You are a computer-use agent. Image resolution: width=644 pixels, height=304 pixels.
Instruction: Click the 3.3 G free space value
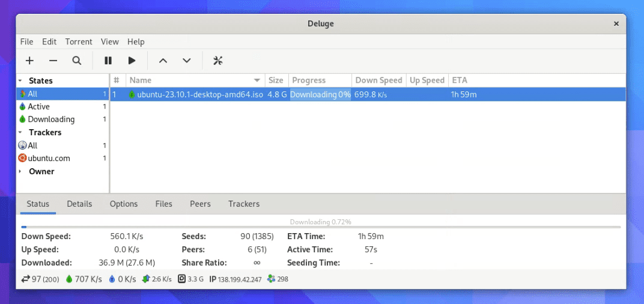(195, 279)
